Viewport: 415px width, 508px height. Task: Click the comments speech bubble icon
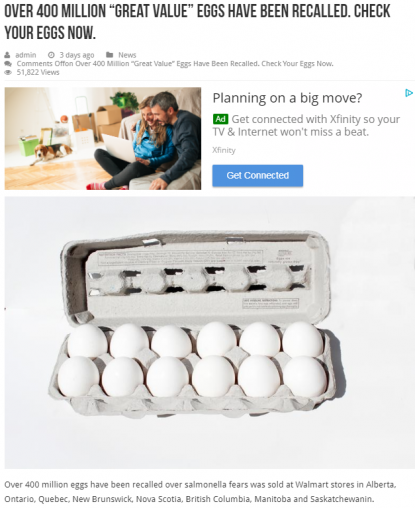coord(7,64)
